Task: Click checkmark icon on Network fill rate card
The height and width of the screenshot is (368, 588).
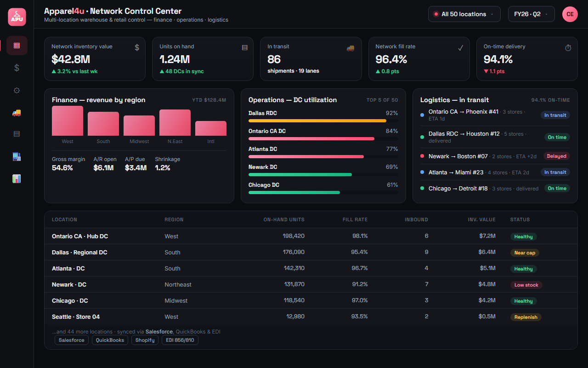Action: pos(461,47)
